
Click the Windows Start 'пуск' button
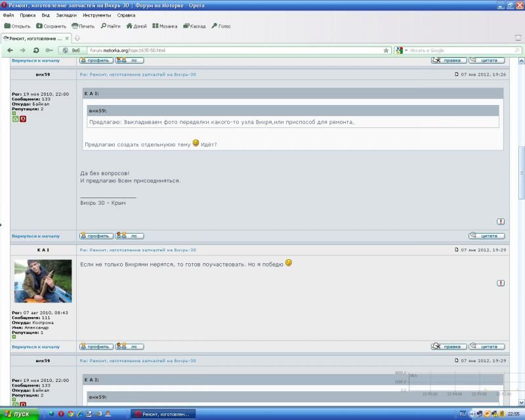[x=18, y=414]
